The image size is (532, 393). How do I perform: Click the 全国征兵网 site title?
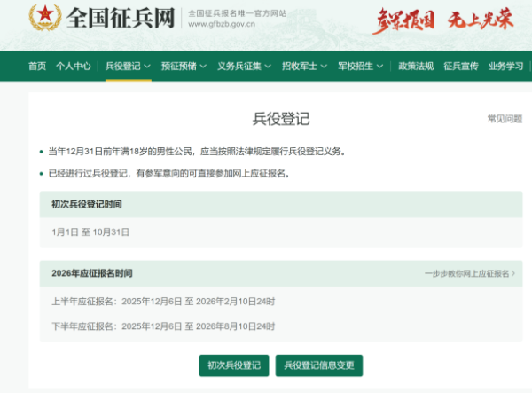[121, 18]
